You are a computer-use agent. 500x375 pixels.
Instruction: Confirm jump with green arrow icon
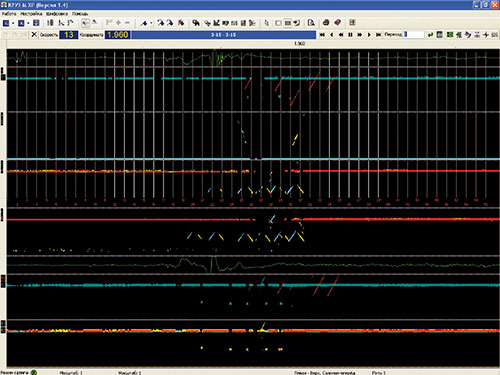pos(430,35)
